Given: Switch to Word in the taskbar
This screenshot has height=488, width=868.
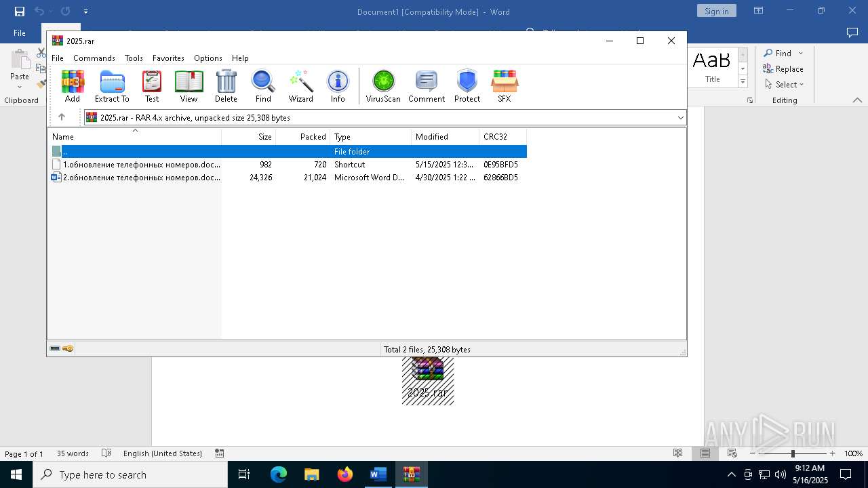Looking at the screenshot, I should [378, 474].
